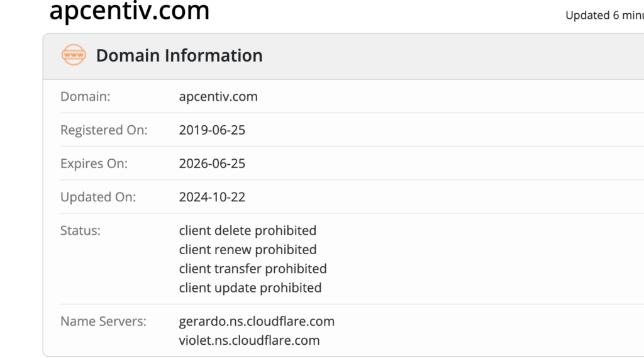644x358 pixels.
Task: Click the updated date 2024-10-22
Action: point(212,197)
